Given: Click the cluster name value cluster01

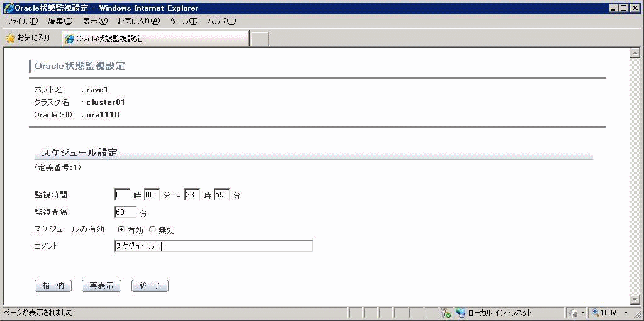Looking at the screenshot, I should pyautogui.click(x=106, y=102).
